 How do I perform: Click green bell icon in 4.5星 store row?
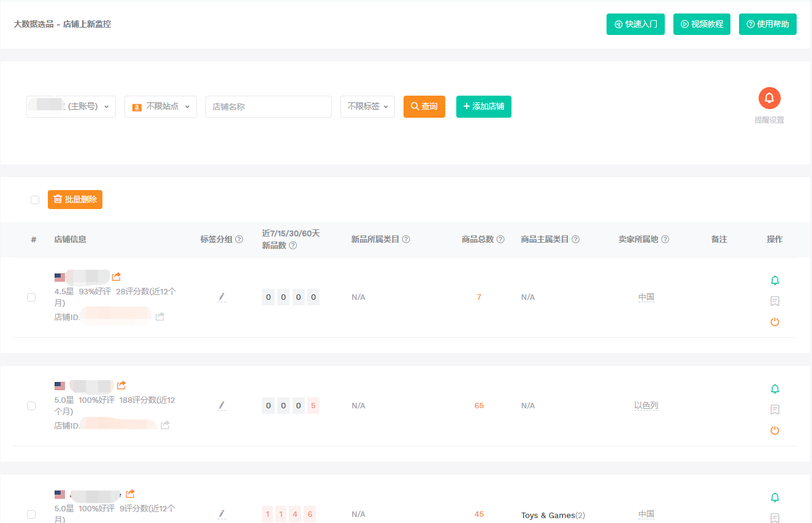point(775,280)
